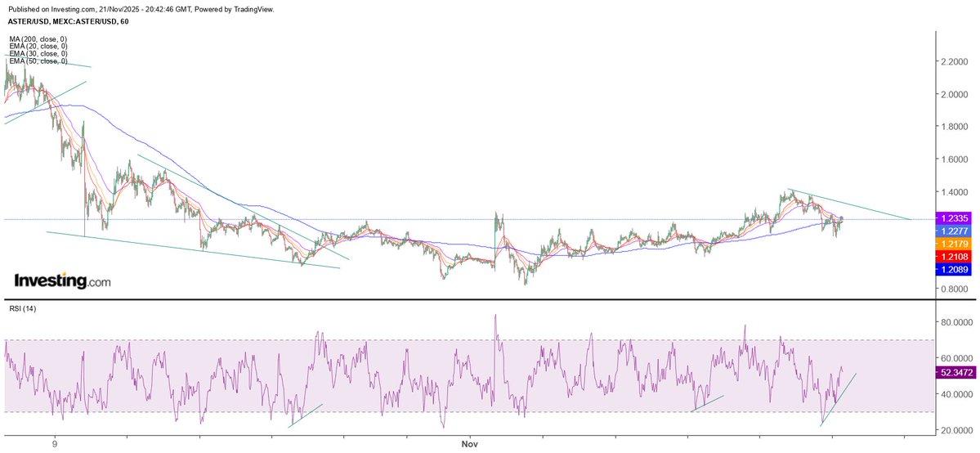
Task: Select the MA (200, close, 0) indicator label
Action: point(38,38)
